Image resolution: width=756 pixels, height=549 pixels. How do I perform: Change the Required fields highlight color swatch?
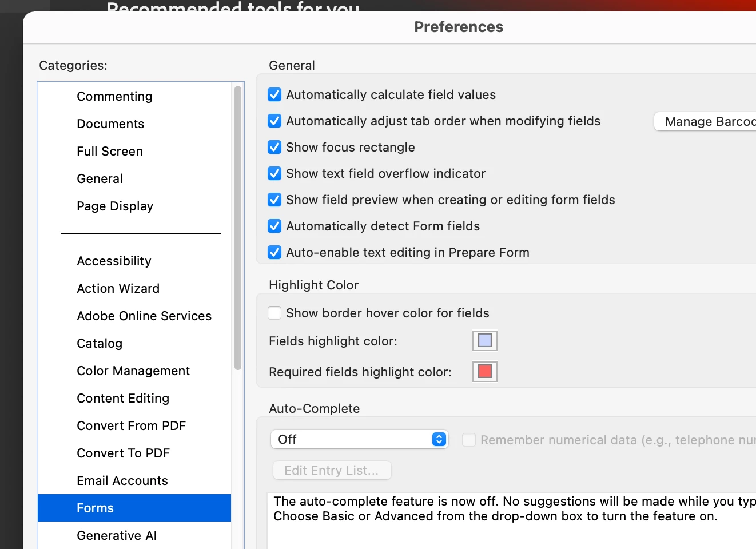tap(485, 372)
